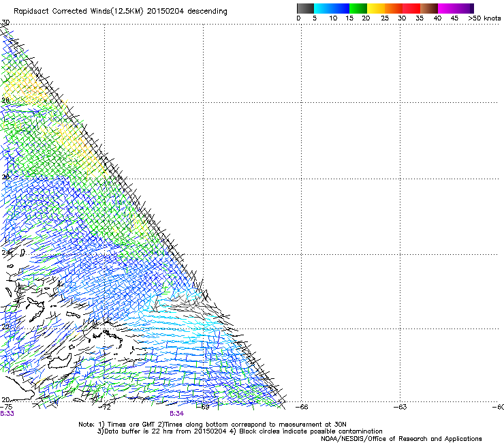The width and height of the screenshot is (504, 443).
Task: Click the latitude label 20
Action: click(x=5, y=400)
